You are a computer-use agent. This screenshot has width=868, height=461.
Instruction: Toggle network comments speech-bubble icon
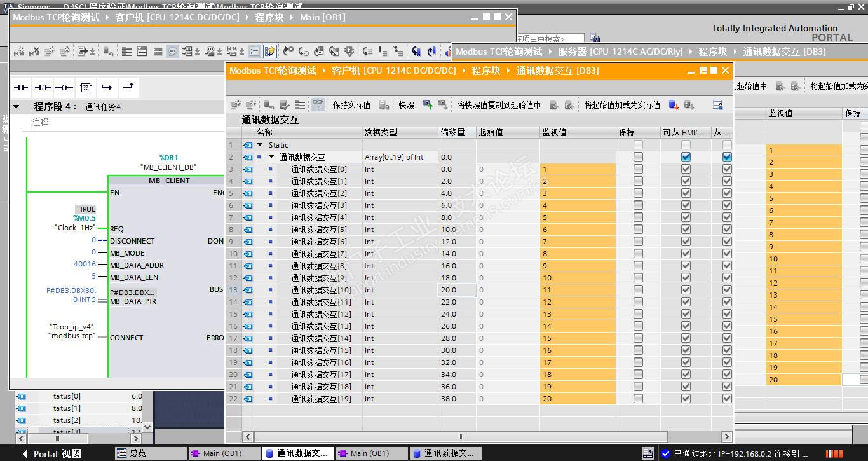click(172, 52)
